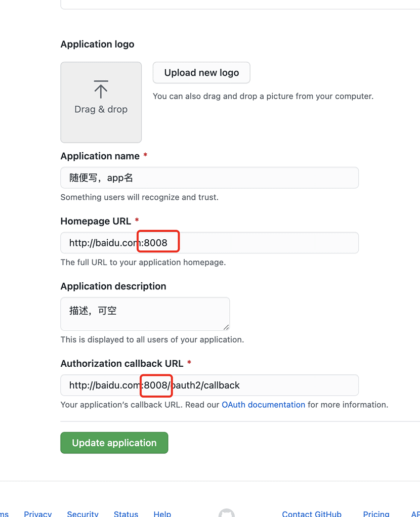Open the Help footer link

click(162, 513)
